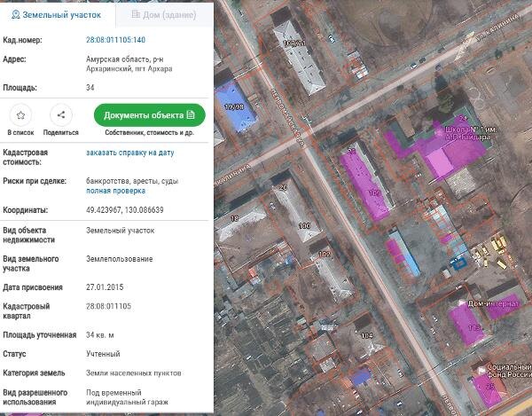532x416 pixels.
Task: Click date value 27.01.2015
Action: (x=105, y=287)
